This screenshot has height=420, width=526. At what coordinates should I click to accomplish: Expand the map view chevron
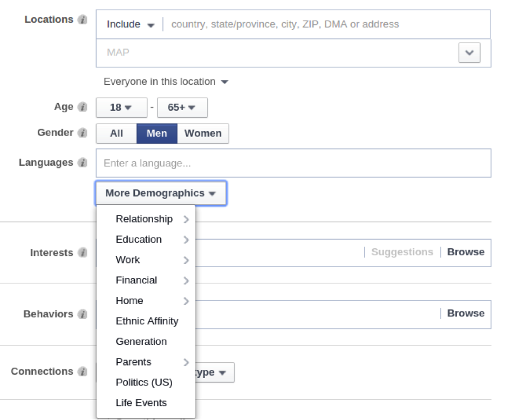coord(469,52)
